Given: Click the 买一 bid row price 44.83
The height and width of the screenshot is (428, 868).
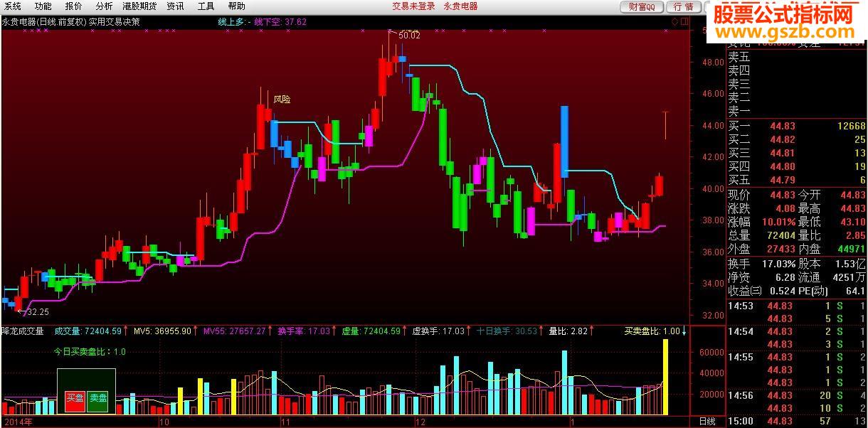Looking at the screenshot, I should point(783,126).
